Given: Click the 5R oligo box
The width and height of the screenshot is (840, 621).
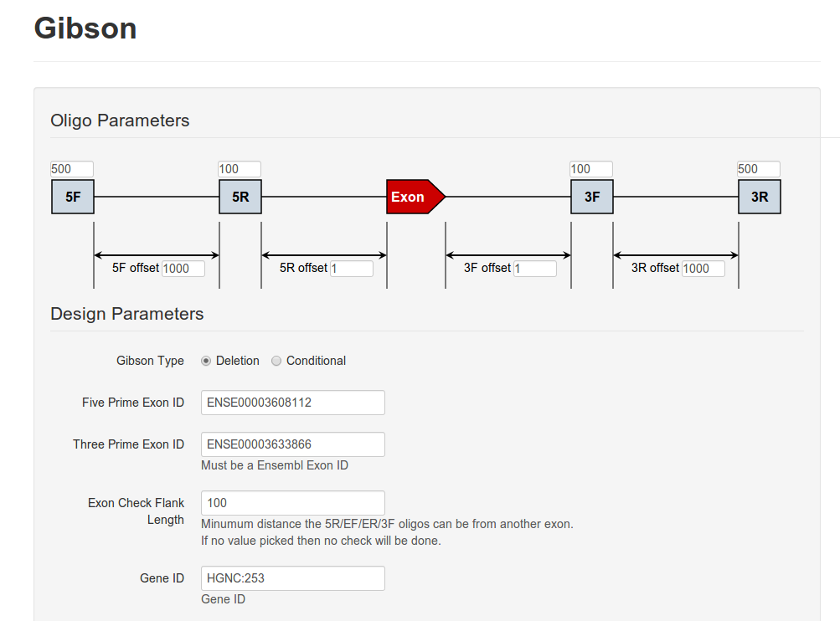Looking at the screenshot, I should click(x=240, y=197).
